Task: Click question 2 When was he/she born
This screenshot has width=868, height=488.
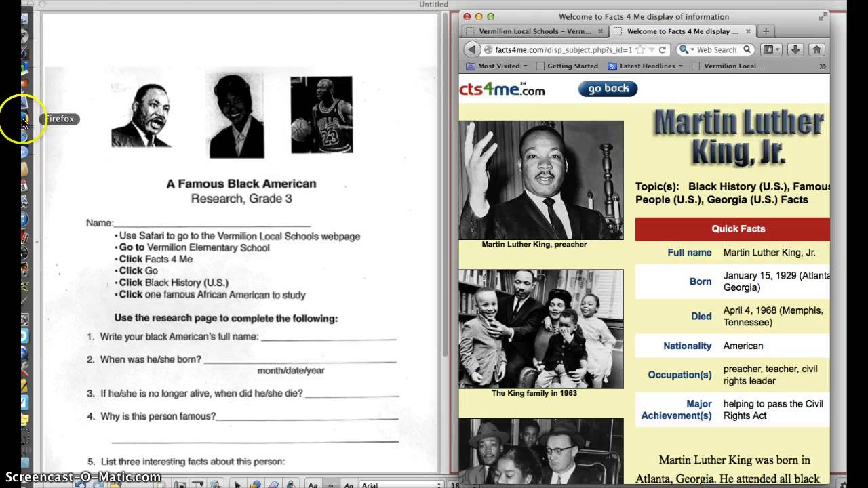Action: [x=151, y=359]
